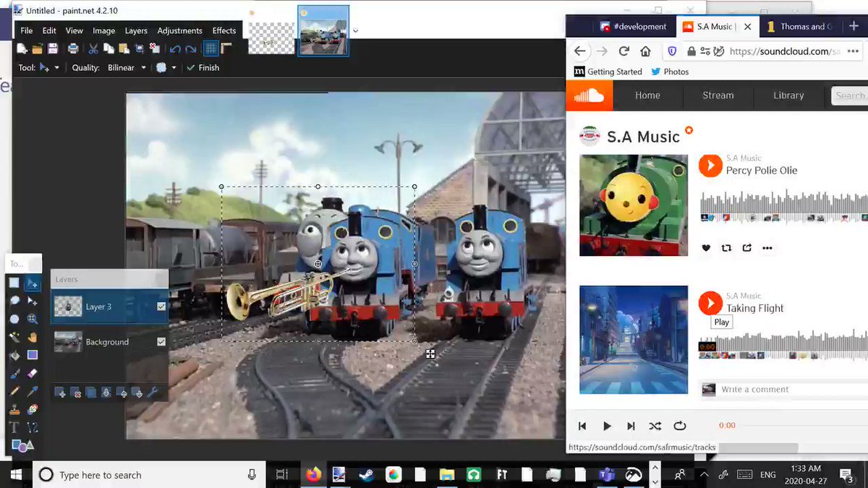Open the Library link in SoundCloud
The image size is (868, 488).
pyautogui.click(x=788, y=95)
